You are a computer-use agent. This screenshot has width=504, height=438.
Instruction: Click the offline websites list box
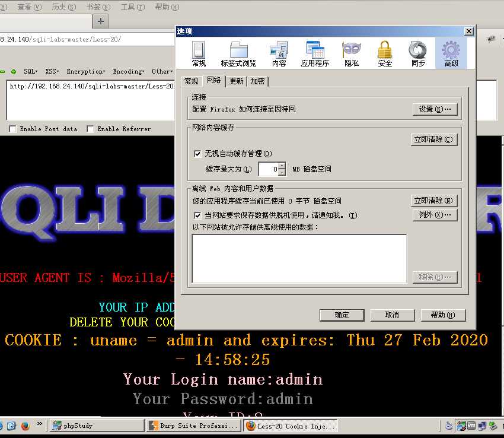(x=299, y=259)
